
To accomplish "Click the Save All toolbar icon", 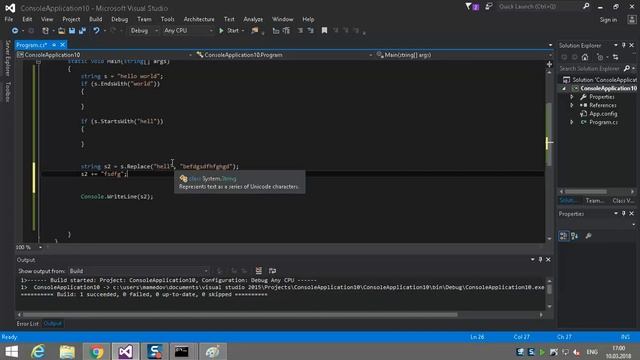I will pos(82,31).
